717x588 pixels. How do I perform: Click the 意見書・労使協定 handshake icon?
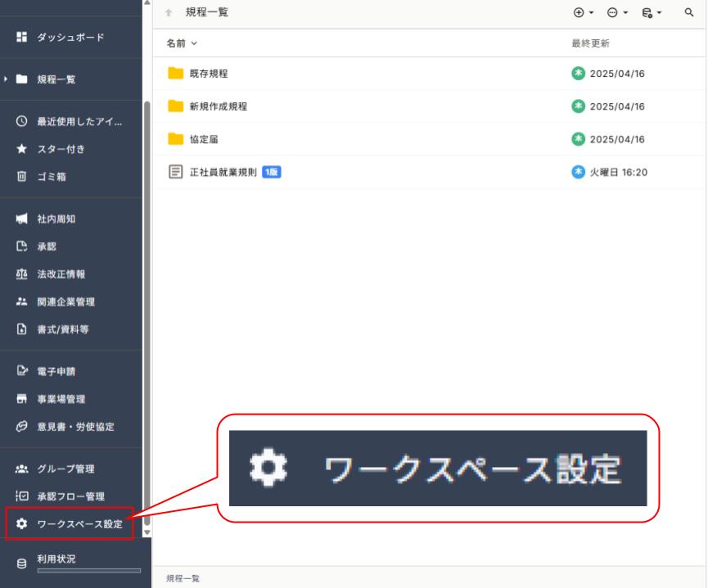[x=21, y=426]
